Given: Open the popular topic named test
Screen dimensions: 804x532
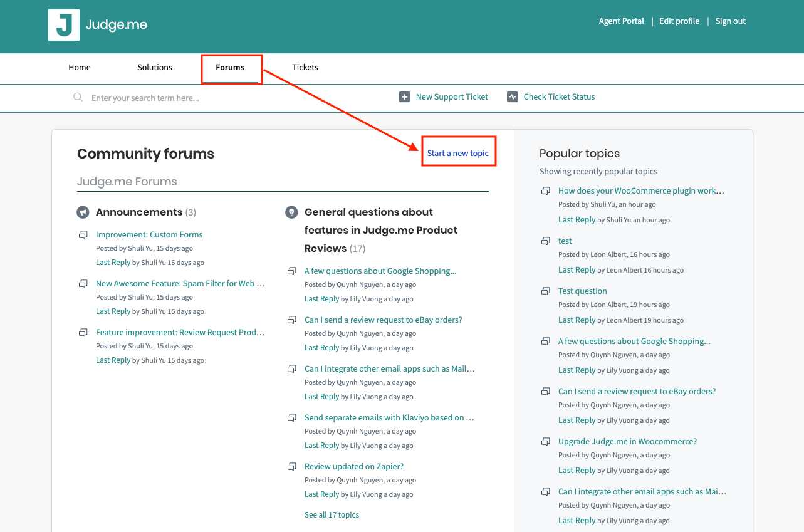Looking at the screenshot, I should (565, 241).
